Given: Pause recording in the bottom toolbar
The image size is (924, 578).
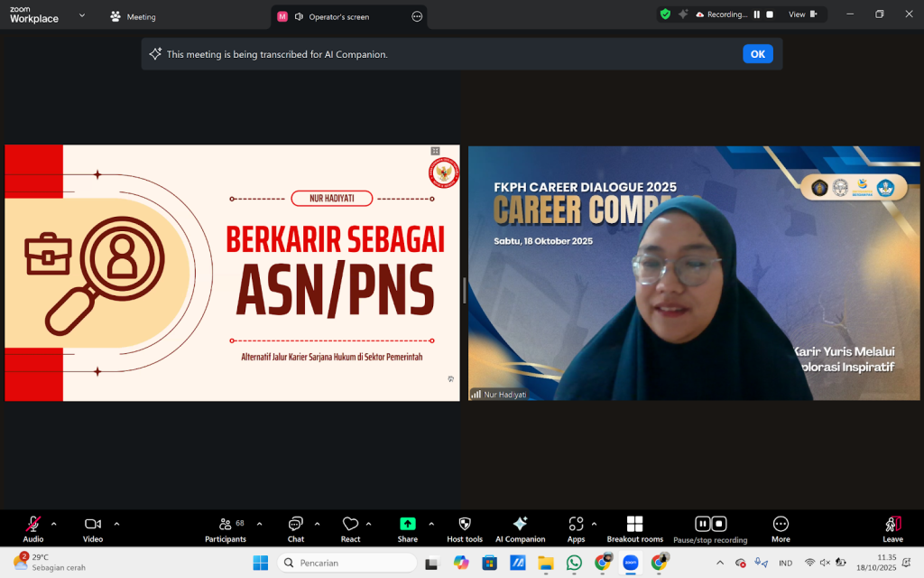Looking at the screenshot, I should (702, 524).
